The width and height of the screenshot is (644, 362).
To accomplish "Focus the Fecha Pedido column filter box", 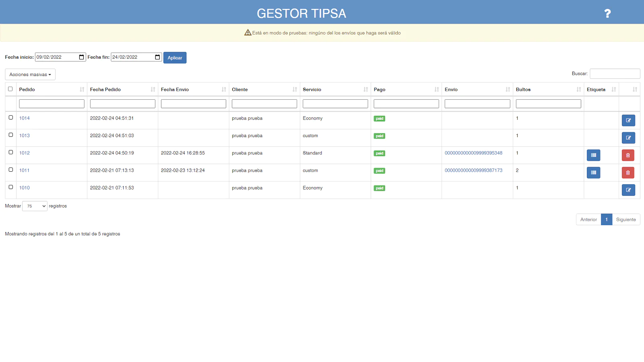I will coord(123,104).
